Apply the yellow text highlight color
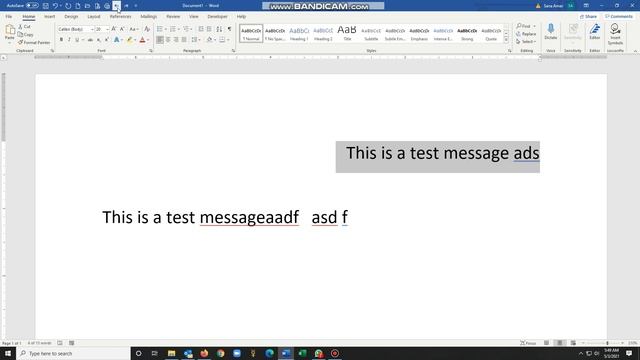This screenshot has width=640, height=360. pos(129,40)
